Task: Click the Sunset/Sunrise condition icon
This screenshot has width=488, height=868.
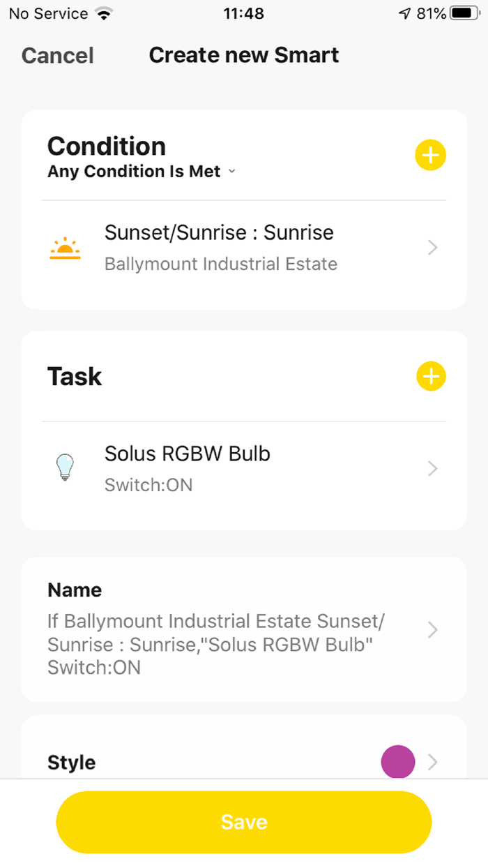Action: coord(65,248)
